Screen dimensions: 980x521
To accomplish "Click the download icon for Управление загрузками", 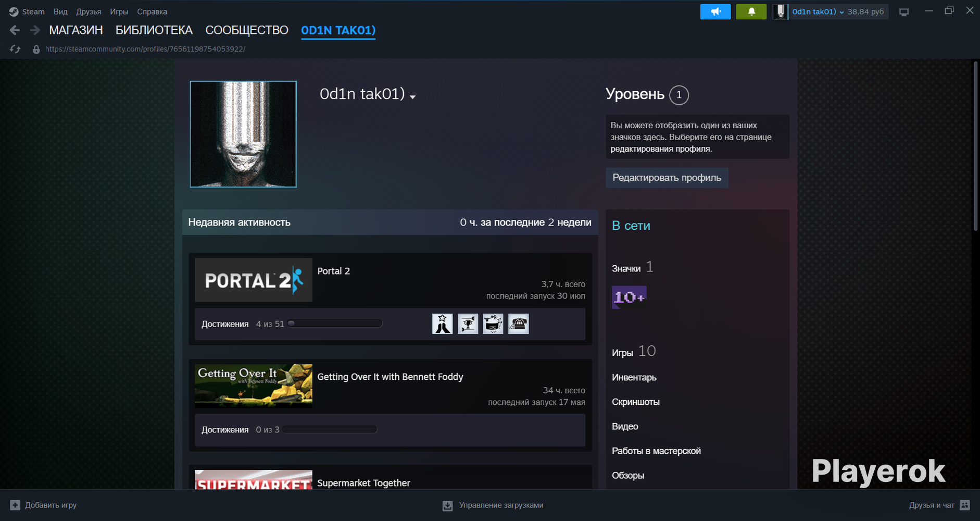I will (447, 505).
